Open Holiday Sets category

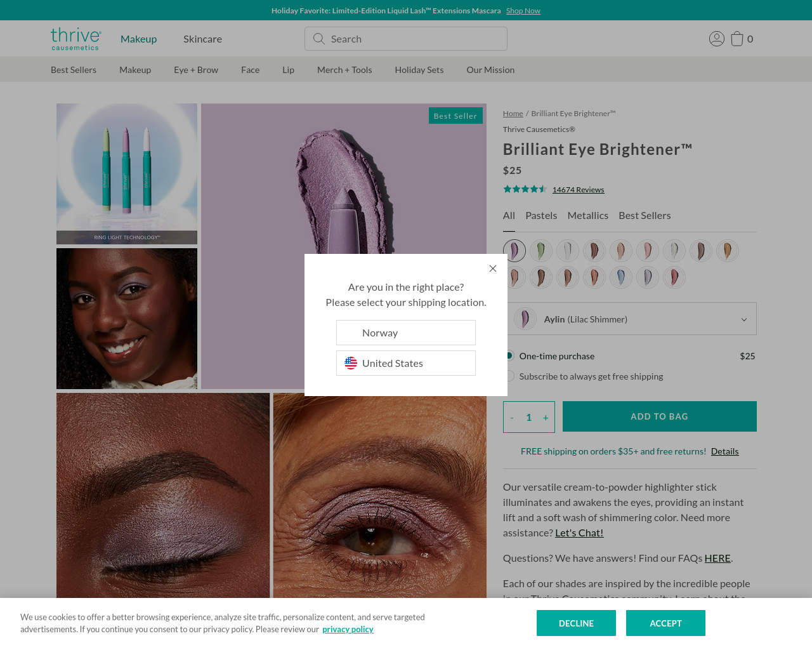pos(419,70)
